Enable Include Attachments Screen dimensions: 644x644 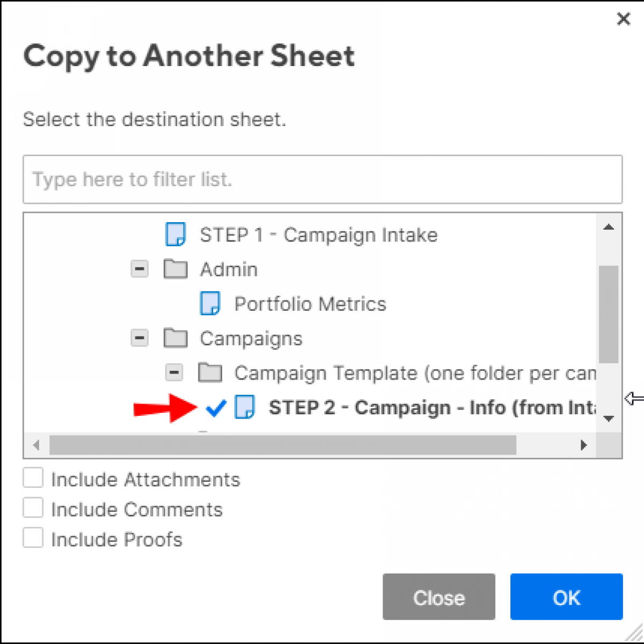point(33,477)
